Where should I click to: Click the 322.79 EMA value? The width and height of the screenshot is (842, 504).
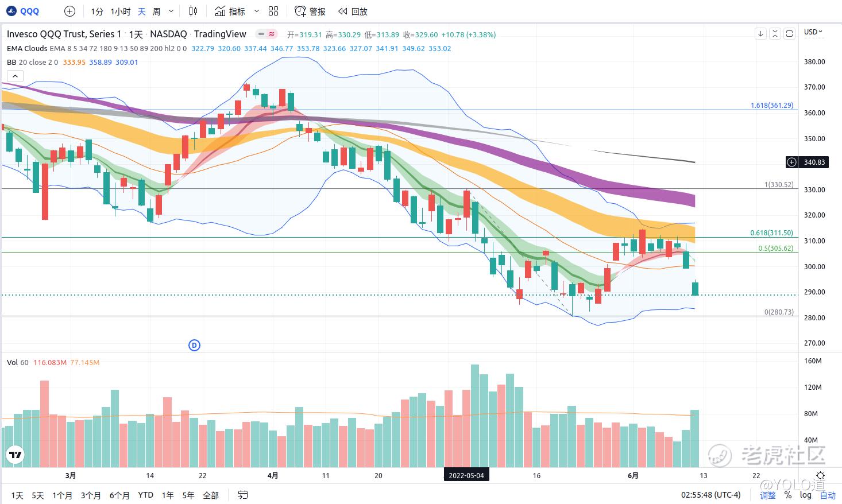tap(203, 49)
